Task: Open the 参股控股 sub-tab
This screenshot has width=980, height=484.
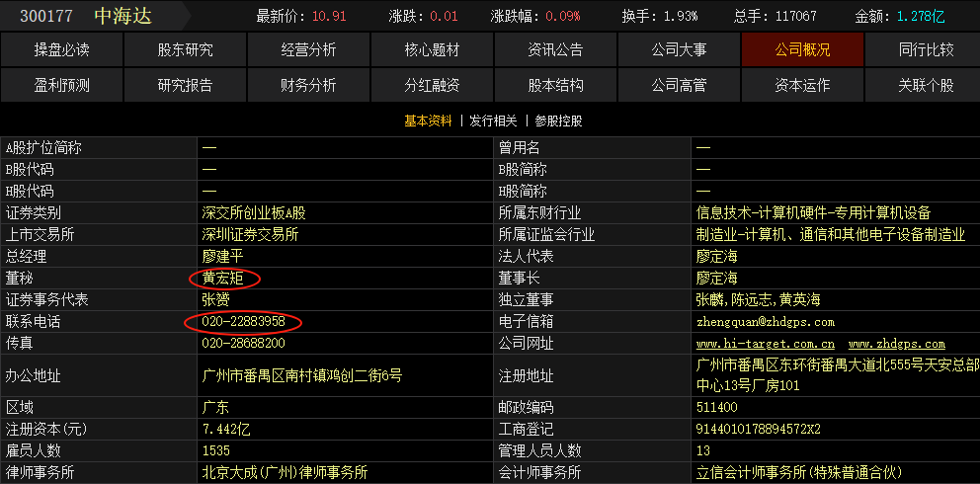Action: coord(559,121)
